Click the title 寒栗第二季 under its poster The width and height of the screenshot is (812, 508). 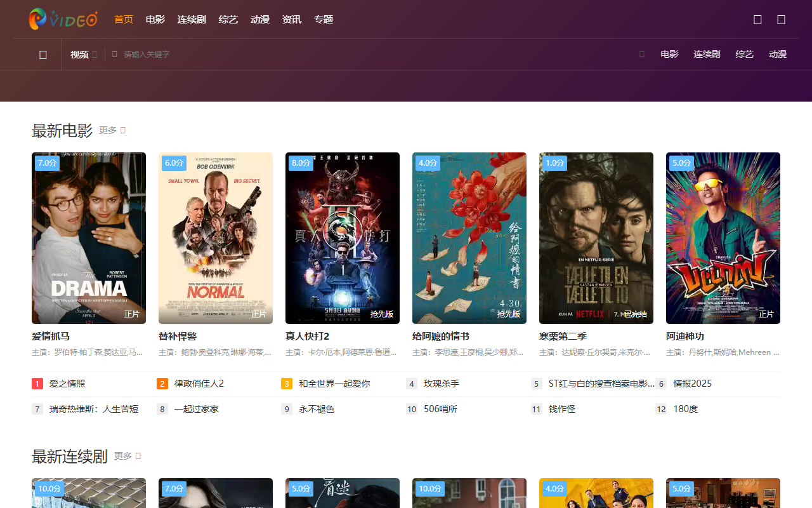pos(563,336)
